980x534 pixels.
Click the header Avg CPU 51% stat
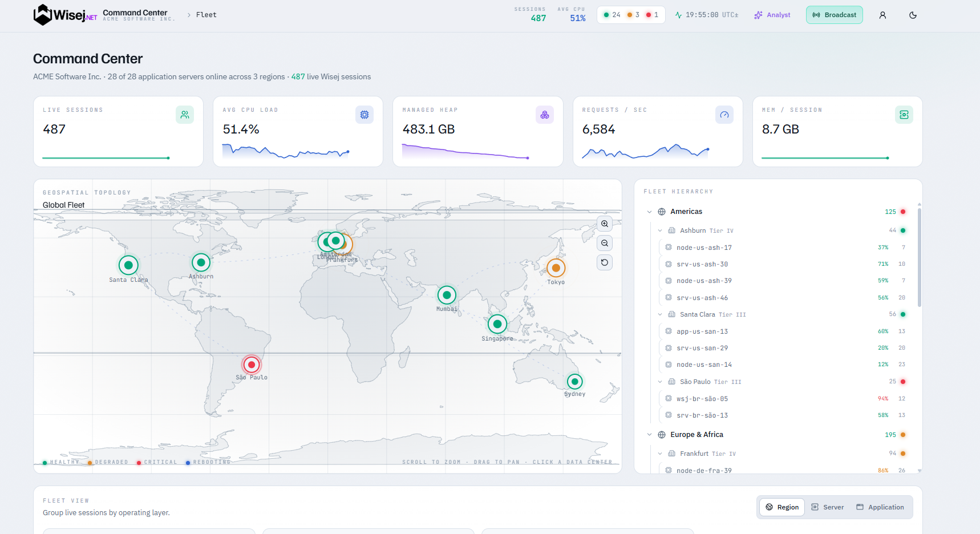(572, 15)
